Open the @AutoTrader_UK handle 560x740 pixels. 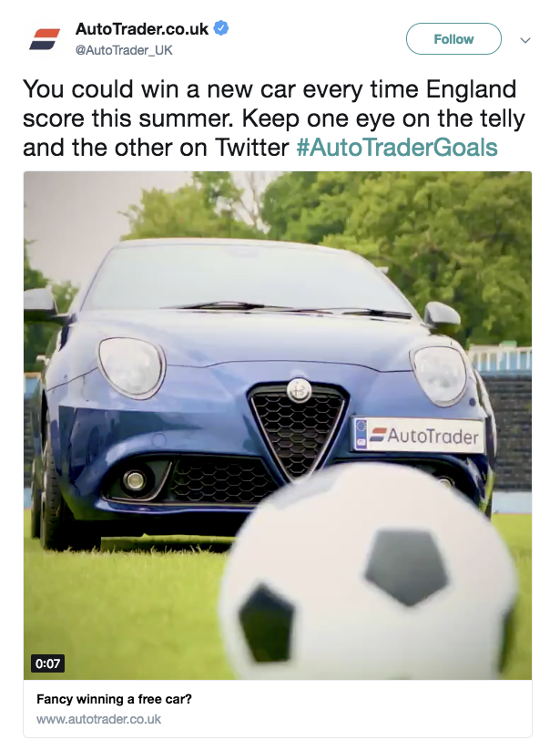[x=124, y=50]
